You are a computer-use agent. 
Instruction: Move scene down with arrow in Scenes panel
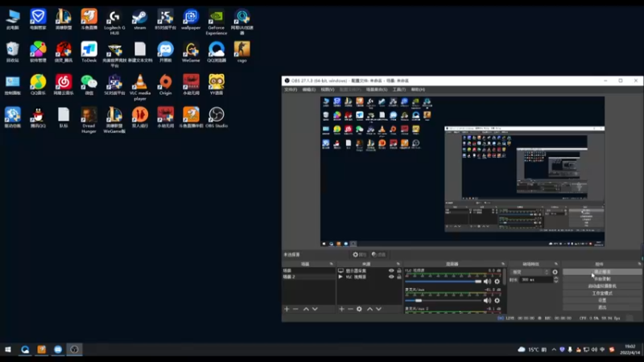[x=315, y=309]
